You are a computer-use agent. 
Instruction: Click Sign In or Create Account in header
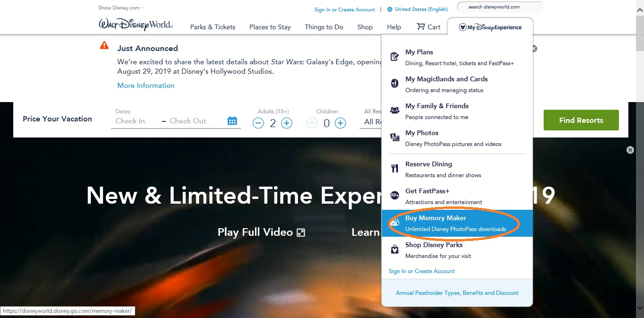pos(344,9)
